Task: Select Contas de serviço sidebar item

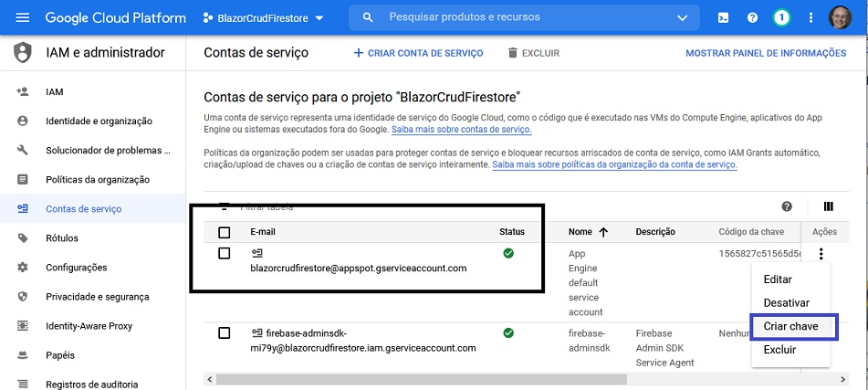Action: coord(84,209)
